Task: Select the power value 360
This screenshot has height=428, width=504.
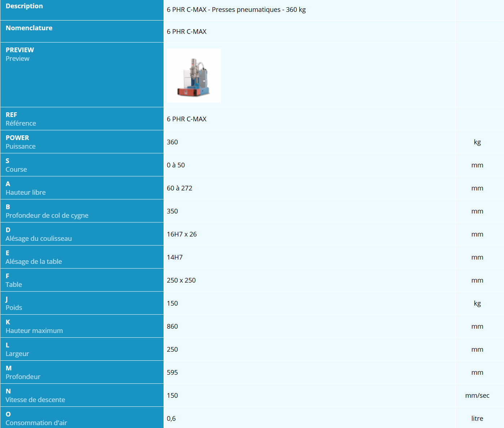Action: pyautogui.click(x=172, y=142)
